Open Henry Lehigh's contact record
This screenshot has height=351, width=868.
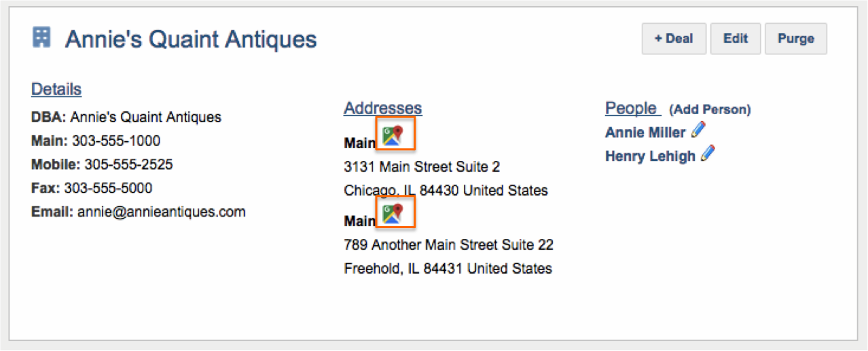[x=650, y=156]
